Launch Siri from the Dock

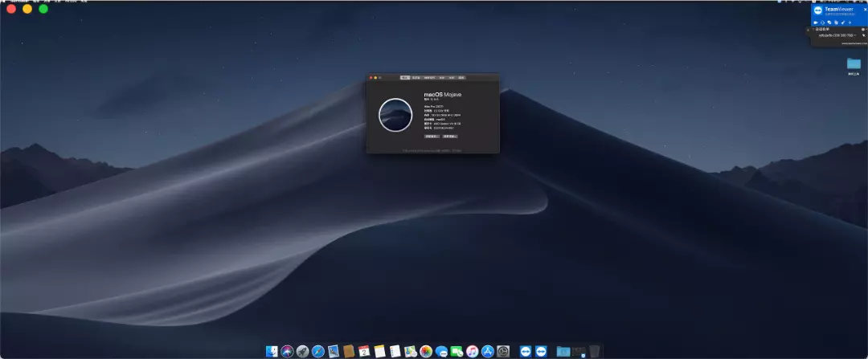click(x=287, y=351)
